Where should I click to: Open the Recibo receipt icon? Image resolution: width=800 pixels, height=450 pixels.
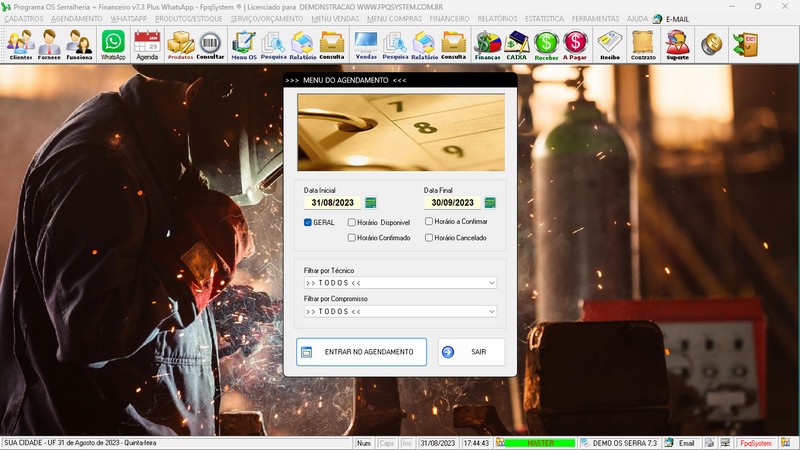pos(610,44)
